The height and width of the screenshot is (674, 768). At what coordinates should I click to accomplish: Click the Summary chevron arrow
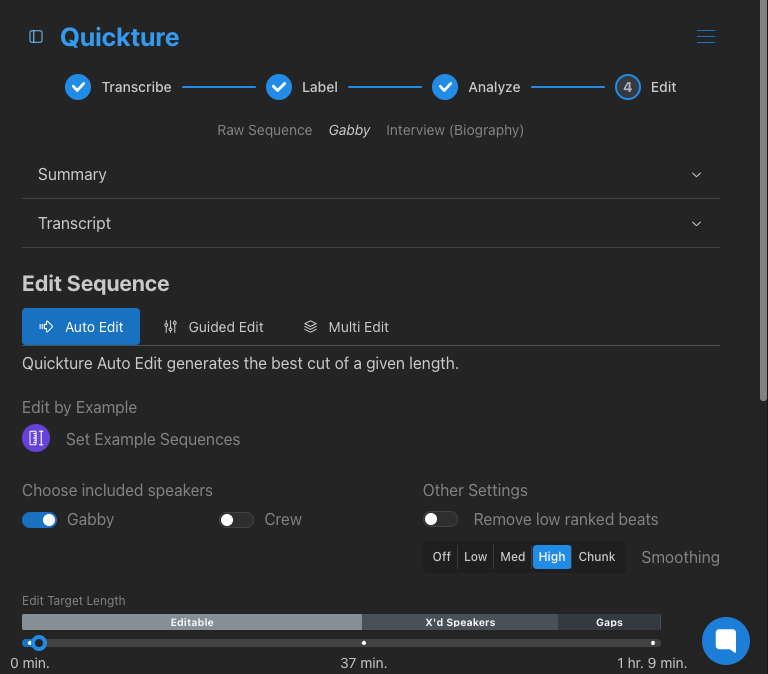point(696,175)
